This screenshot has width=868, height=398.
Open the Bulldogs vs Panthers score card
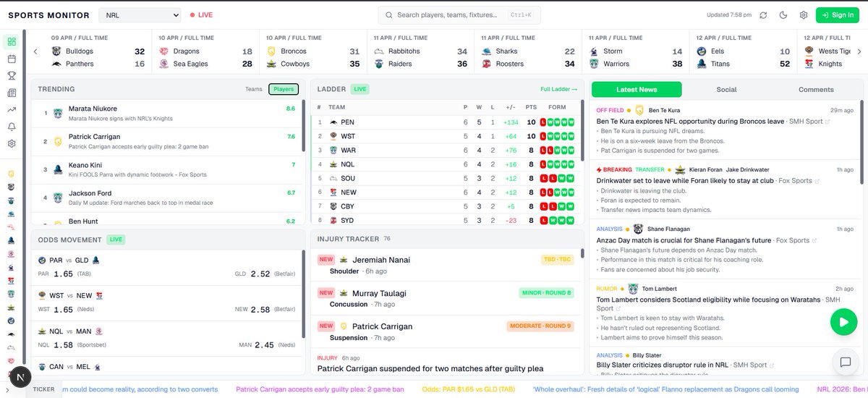click(98, 51)
